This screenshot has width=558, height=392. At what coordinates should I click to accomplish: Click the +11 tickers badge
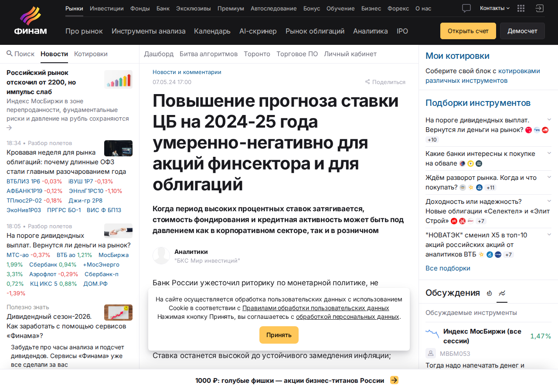click(490, 188)
